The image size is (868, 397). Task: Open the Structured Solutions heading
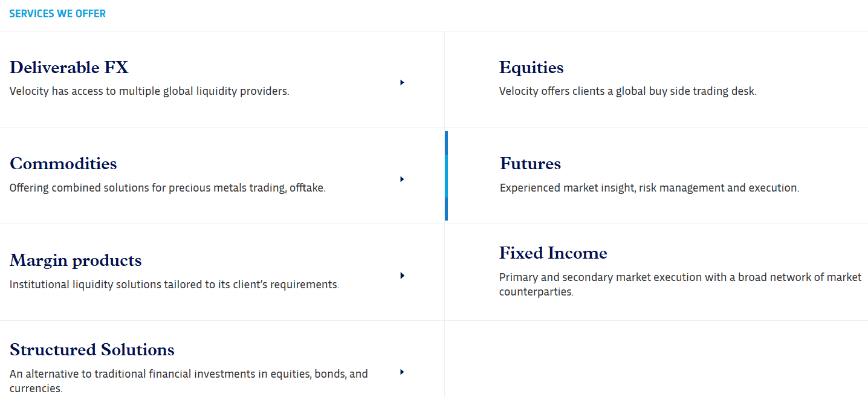click(x=92, y=350)
